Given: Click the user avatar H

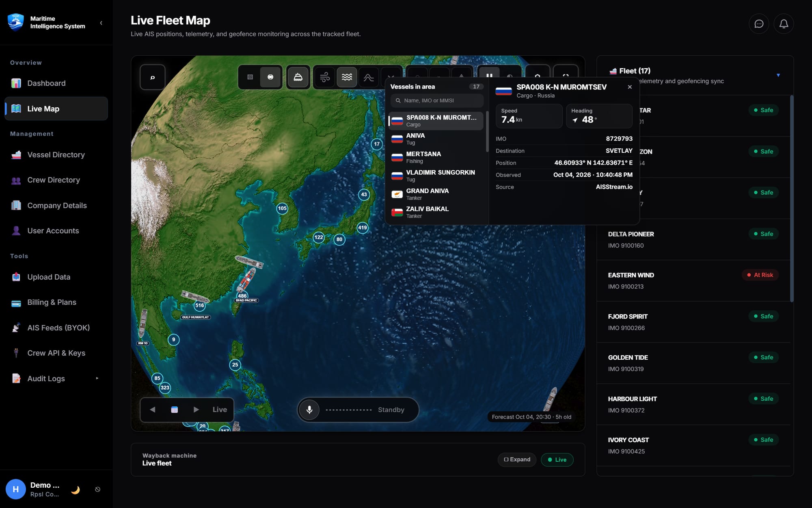Looking at the screenshot, I should click(15, 489).
